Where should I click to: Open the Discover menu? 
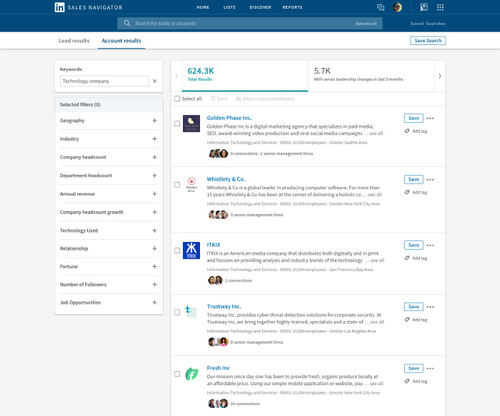[260, 7]
